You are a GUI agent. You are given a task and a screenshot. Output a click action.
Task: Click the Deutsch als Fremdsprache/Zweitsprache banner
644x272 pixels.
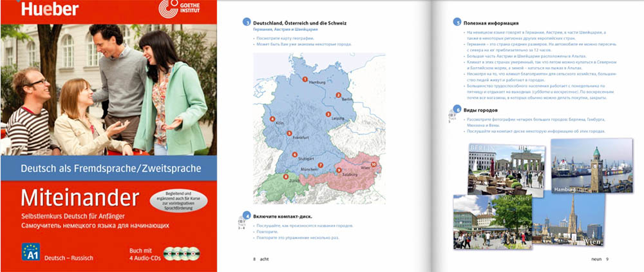click(109, 168)
